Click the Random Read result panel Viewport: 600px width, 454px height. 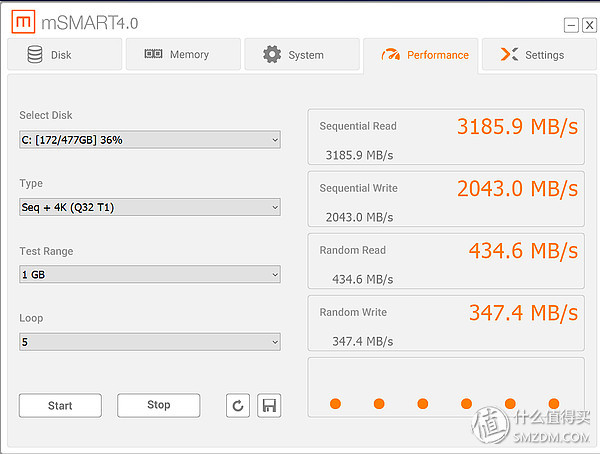pyautogui.click(x=446, y=261)
